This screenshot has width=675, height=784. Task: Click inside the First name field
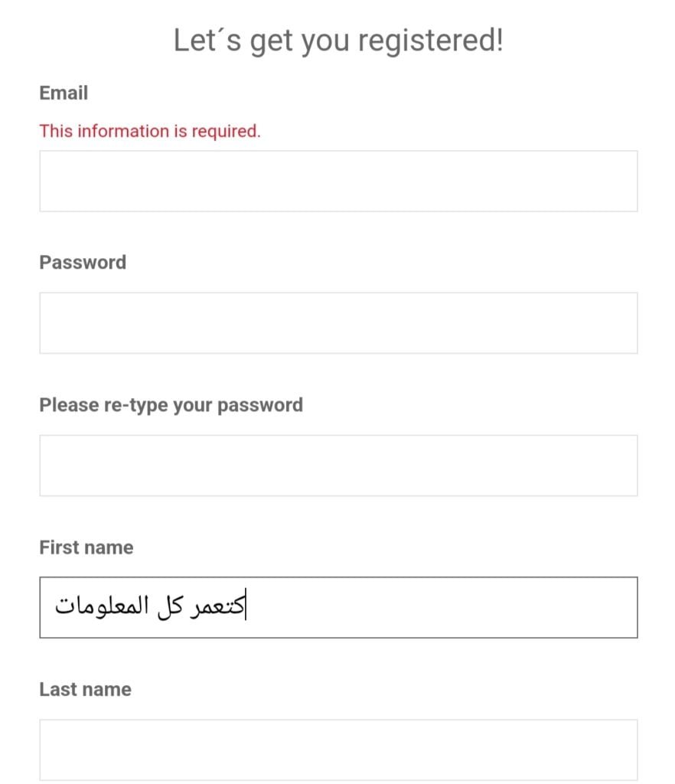(x=338, y=607)
